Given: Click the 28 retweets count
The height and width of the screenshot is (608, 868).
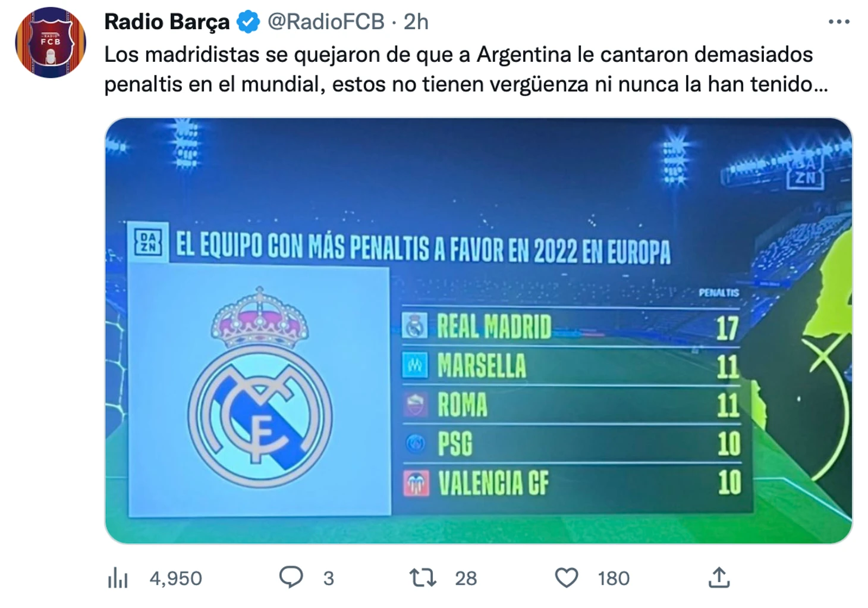Looking at the screenshot, I should coord(466,578).
